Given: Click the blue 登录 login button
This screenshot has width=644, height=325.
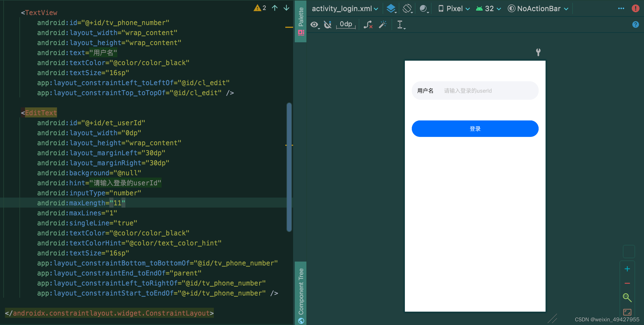Looking at the screenshot, I should tap(475, 129).
